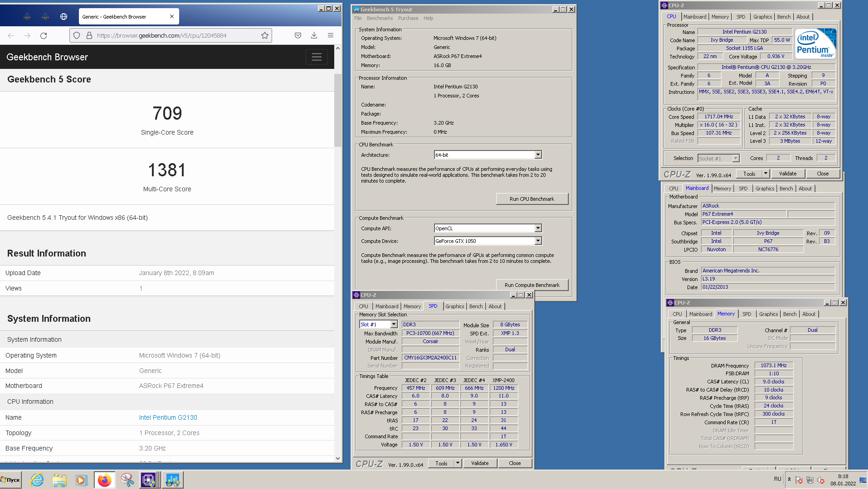Close the Generic - Geekbench Browser tab

coord(172,17)
